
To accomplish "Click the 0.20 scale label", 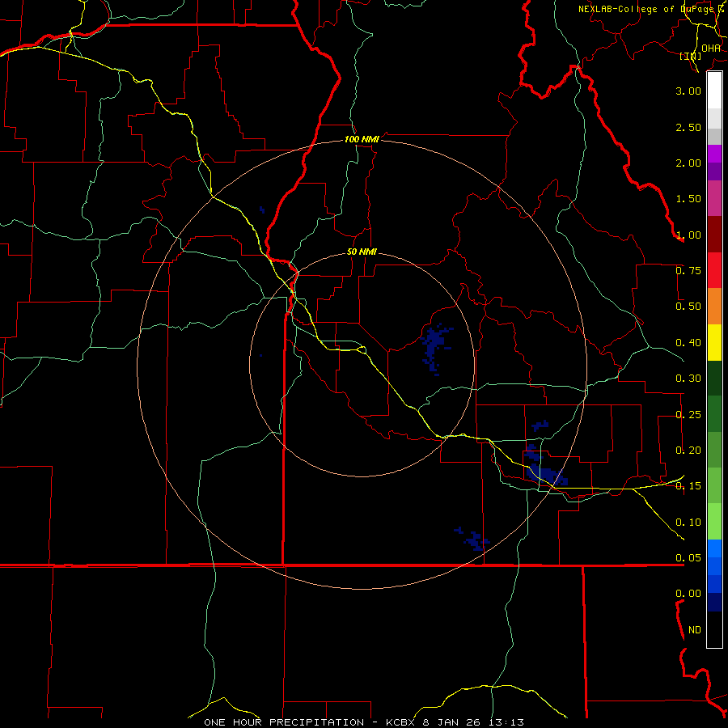I will pyautogui.click(x=688, y=451).
